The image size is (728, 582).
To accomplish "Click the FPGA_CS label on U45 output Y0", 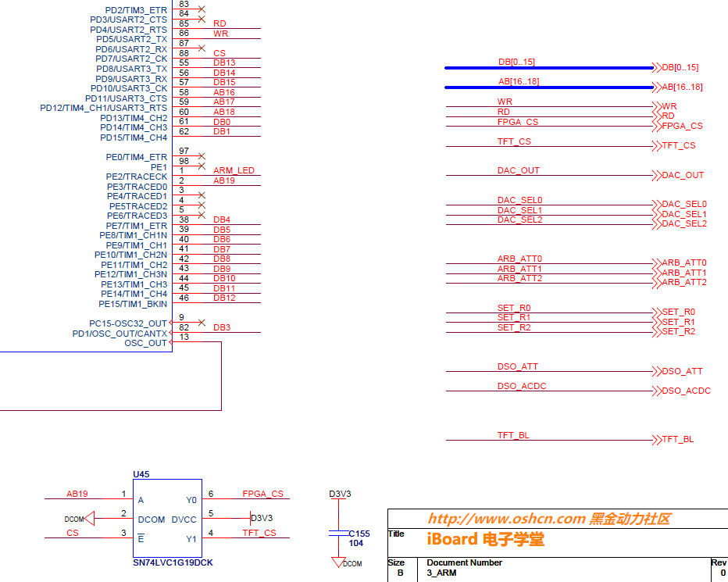I will tap(262, 494).
